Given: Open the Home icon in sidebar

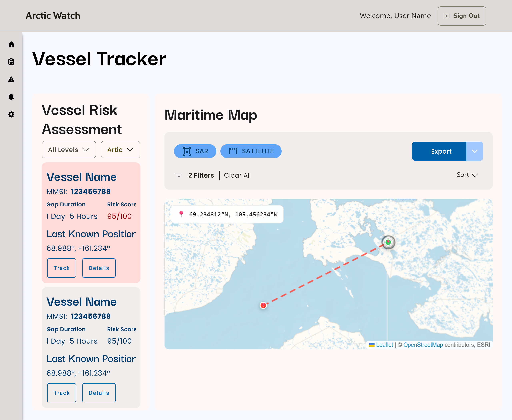Looking at the screenshot, I should pyautogui.click(x=11, y=44).
